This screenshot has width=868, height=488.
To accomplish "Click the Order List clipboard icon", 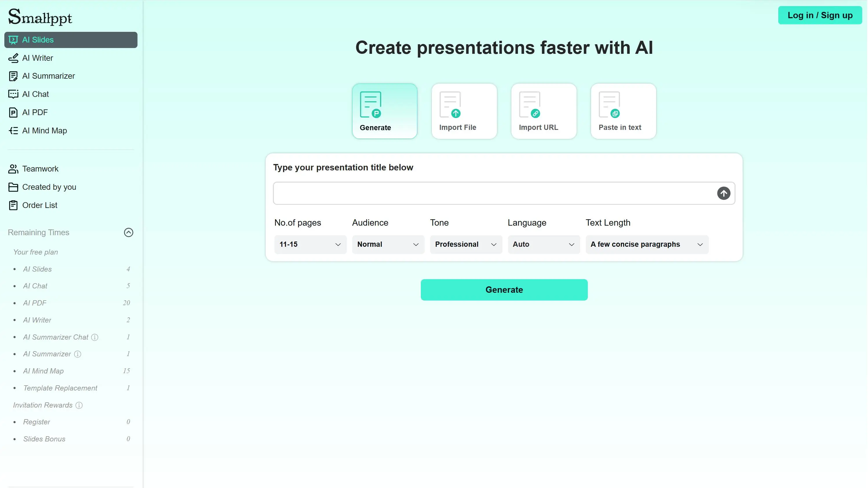I will pyautogui.click(x=13, y=205).
